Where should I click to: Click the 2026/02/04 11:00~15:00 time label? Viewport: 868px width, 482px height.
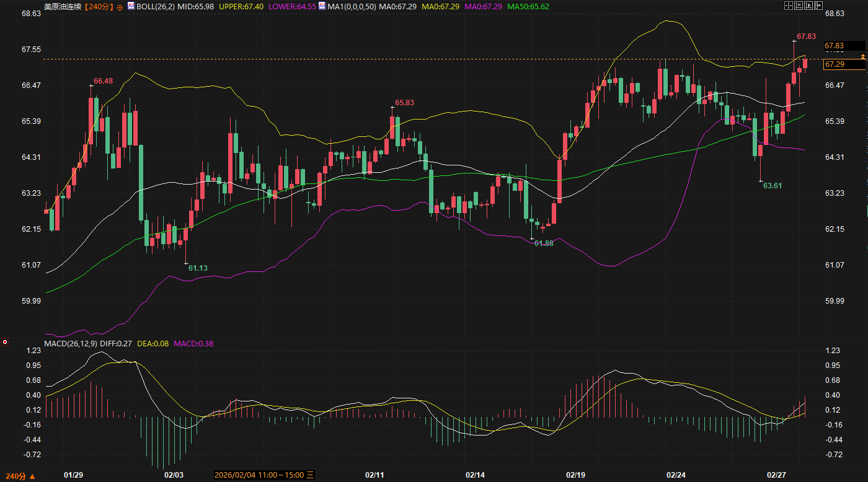pos(259,475)
